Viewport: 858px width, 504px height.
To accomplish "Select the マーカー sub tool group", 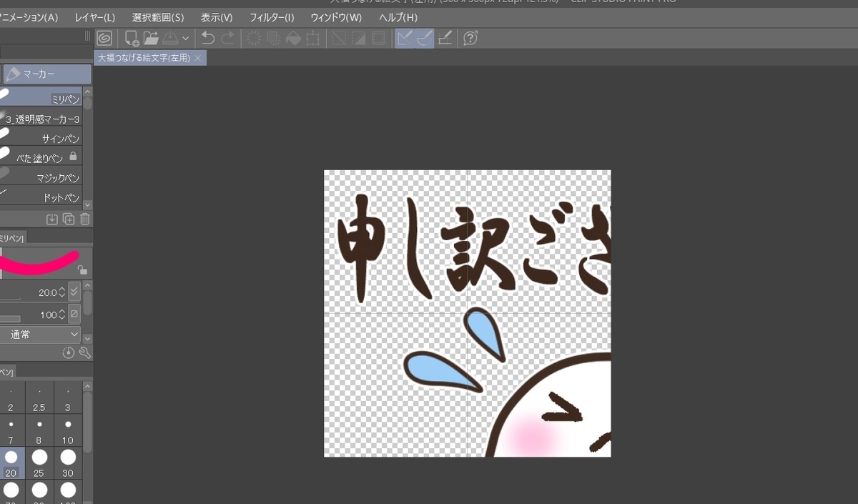I will (46, 74).
